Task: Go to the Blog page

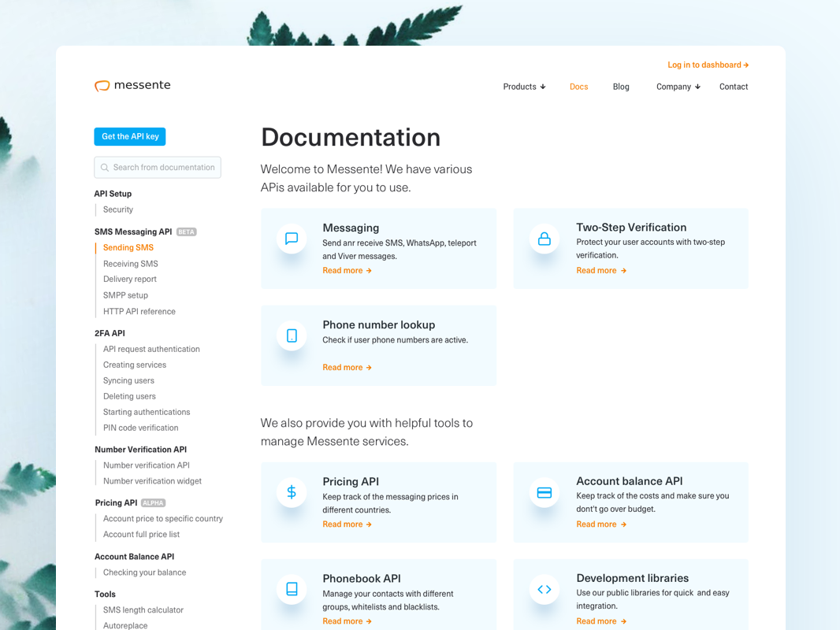Action: click(621, 87)
